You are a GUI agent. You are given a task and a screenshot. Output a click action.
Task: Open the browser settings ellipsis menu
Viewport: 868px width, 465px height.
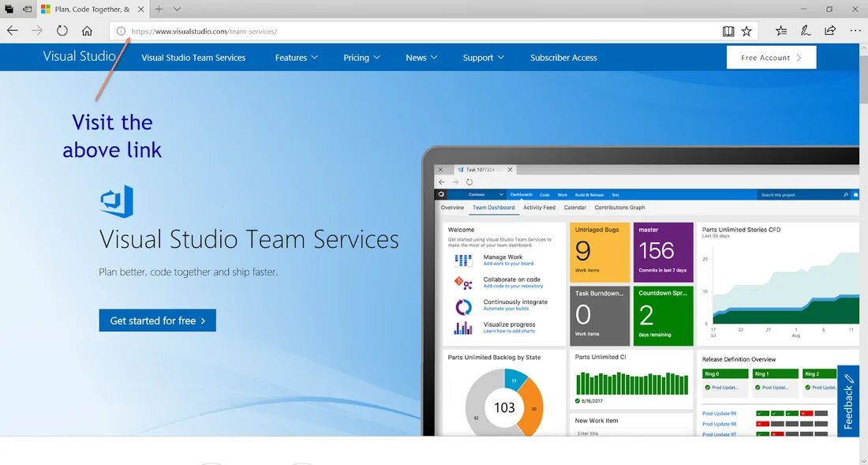(855, 31)
